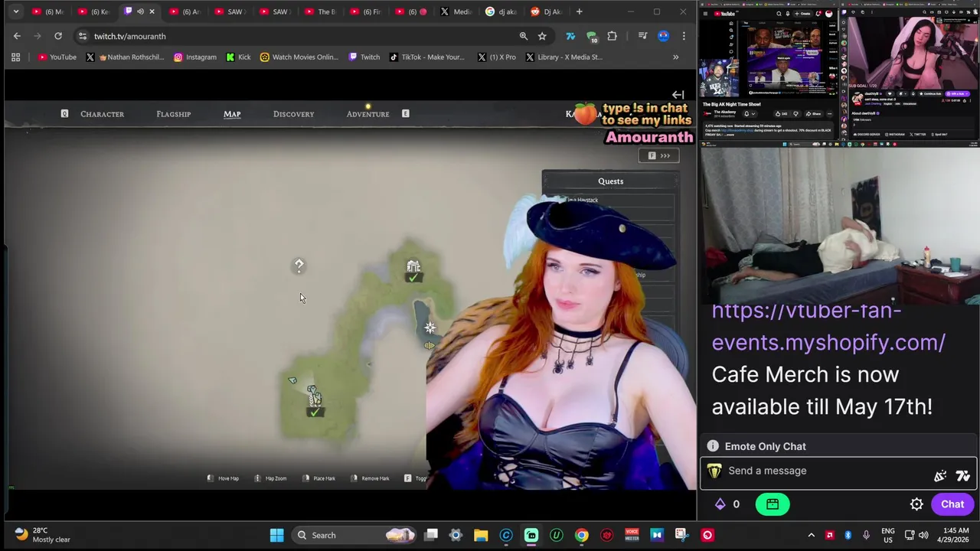Click the zoom magnifier icon in address bar
The image size is (980, 551).
tap(524, 36)
